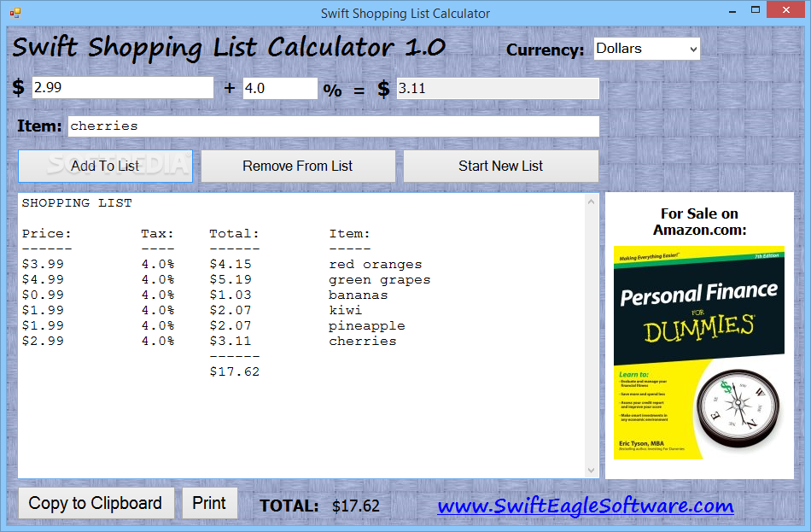Viewport: 811px width, 532px height.
Task: Select the pineapple item in list
Action: coord(367,326)
